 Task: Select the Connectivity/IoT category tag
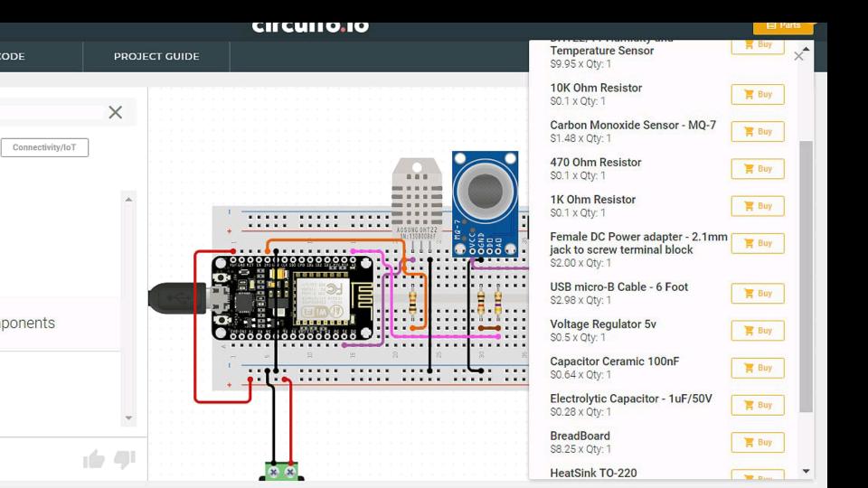44,147
